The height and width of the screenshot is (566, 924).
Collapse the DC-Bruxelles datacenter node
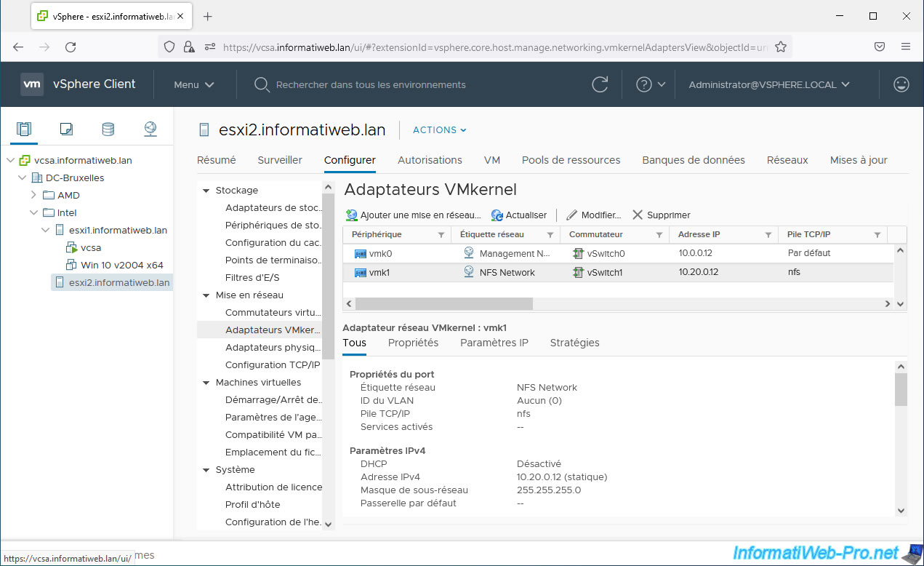point(22,178)
